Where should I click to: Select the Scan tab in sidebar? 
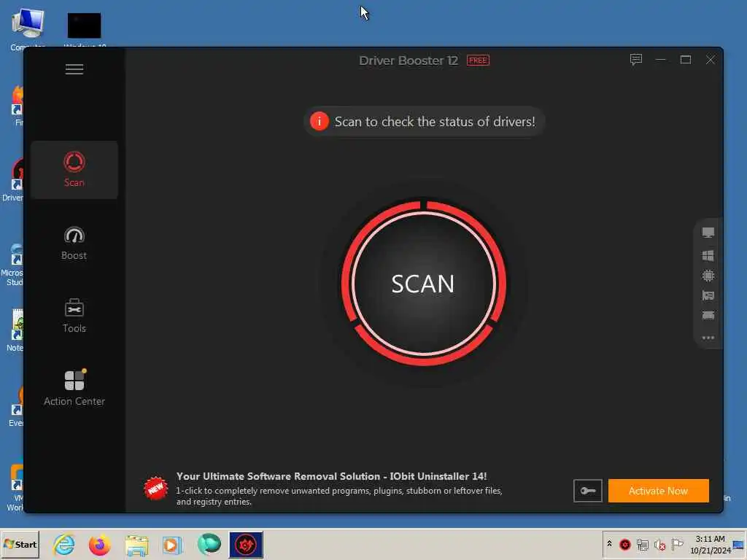point(74,169)
